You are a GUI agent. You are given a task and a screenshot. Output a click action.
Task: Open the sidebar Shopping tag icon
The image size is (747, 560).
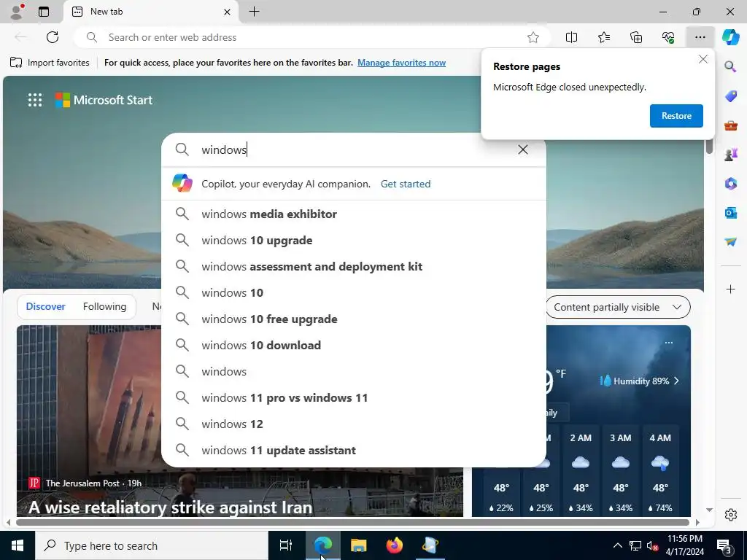point(730,96)
